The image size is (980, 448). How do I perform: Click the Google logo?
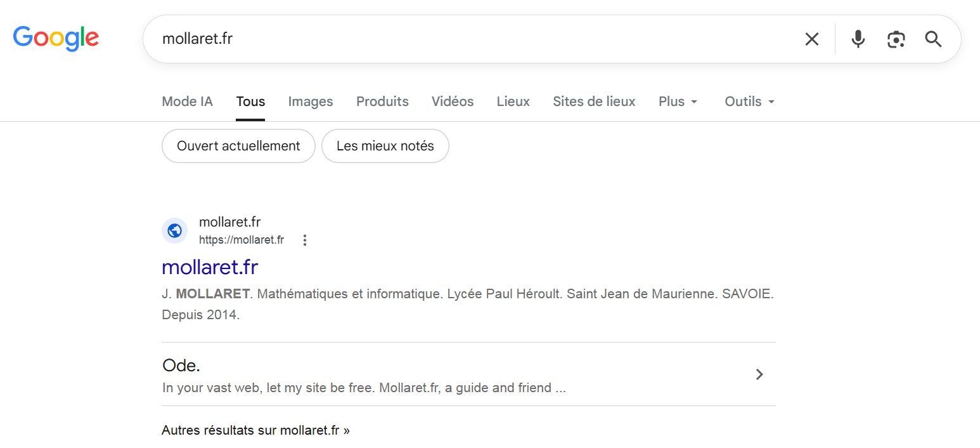[x=56, y=38]
